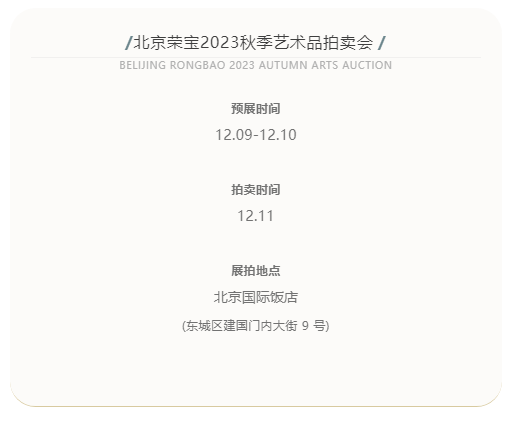Select the English subtitle BEIJING RONGBAO 2023 AUTUMN ARTS AUCTION
Image resolution: width=511 pixels, height=425 pixels.
256,65
